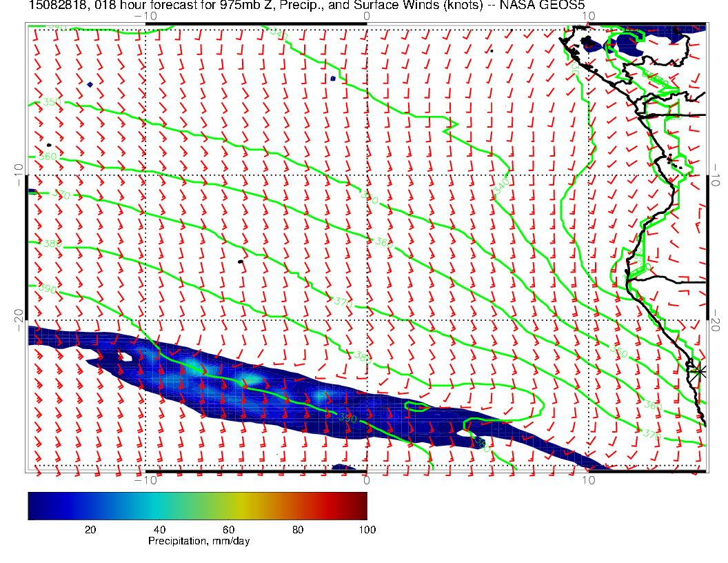The height and width of the screenshot is (563, 728).
Task: Click the "100" tick label on colorbar
Action: point(367,529)
